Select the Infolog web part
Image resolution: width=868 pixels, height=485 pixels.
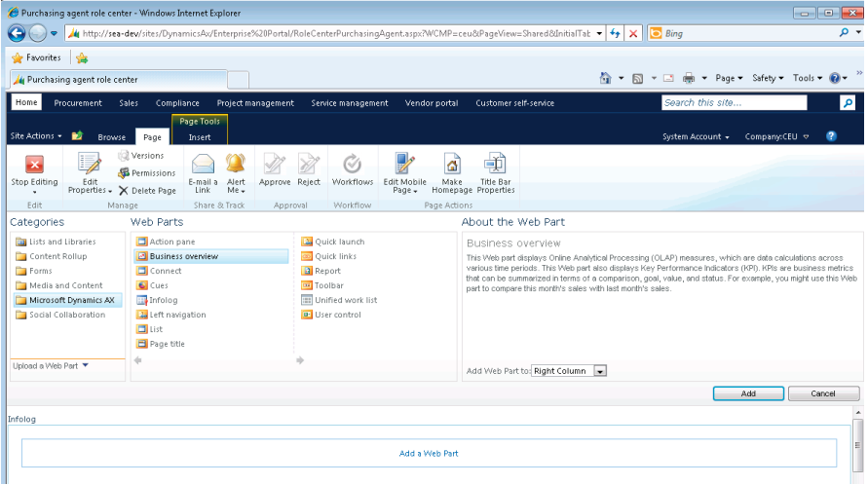click(157, 300)
